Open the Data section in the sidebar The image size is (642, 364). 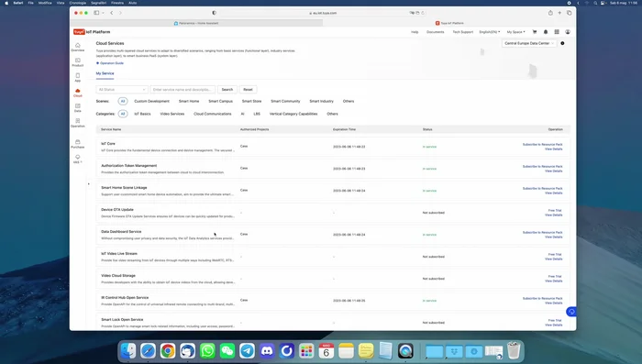(x=77, y=107)
